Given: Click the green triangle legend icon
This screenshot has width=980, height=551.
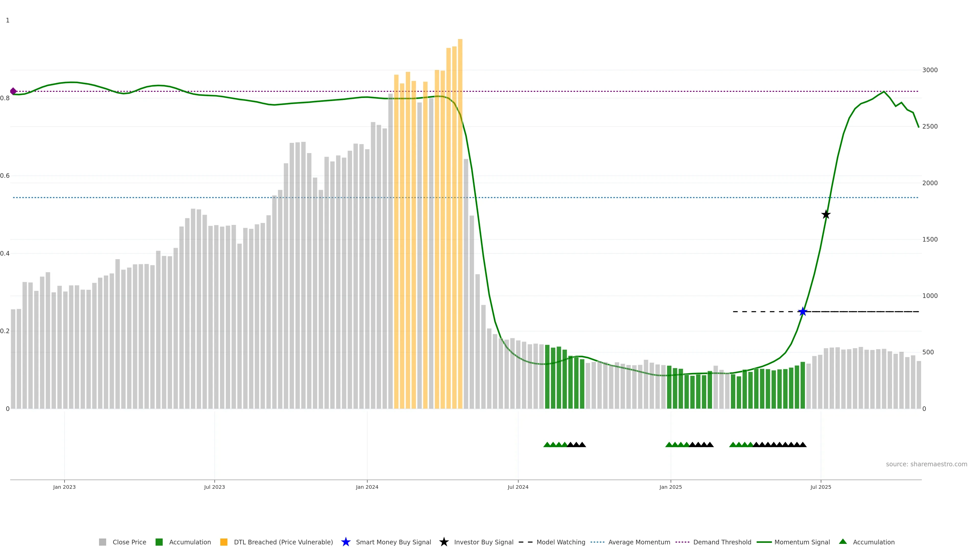Looking at the screenshot, I should (x=843, y=542).
